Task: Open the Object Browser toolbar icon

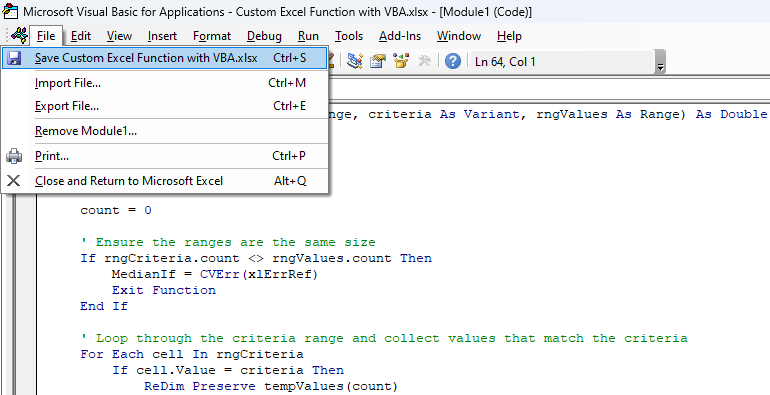Action: (x=401, y=61)
